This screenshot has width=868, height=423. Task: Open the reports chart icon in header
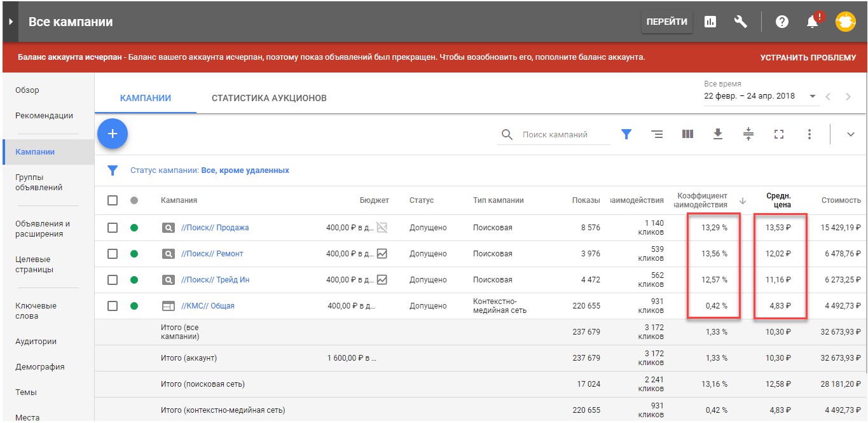710,22
